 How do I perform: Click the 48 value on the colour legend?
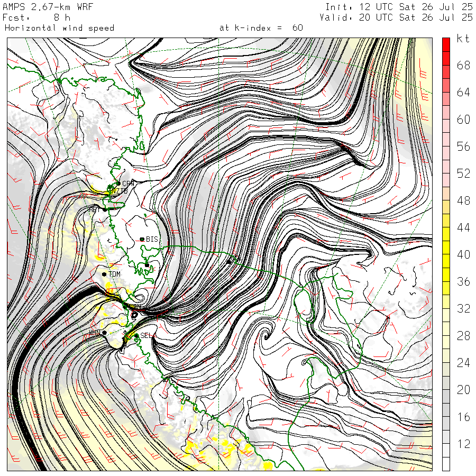(463, 200)
